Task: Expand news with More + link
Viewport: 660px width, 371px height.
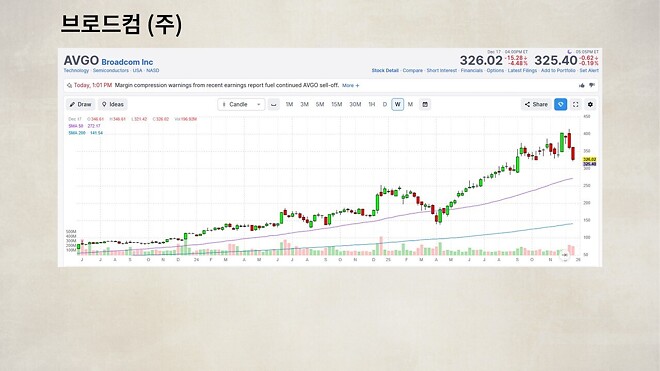Action: [350, 85]
